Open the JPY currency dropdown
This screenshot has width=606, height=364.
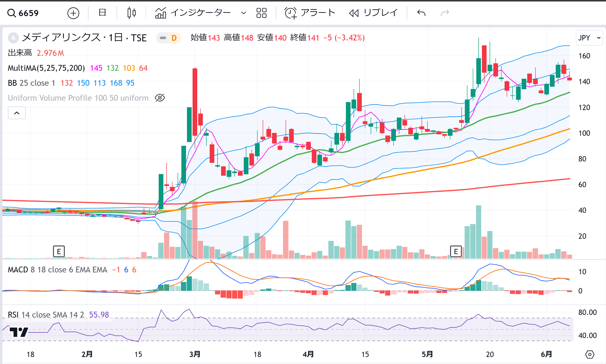click(x=589, y=38)
